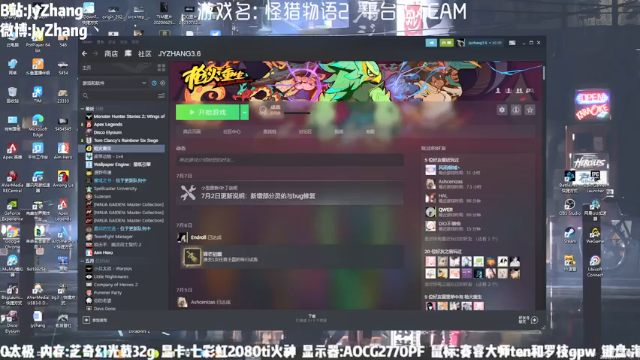Click add a game plus icon
The image size is (640, 360).
click(87, 320)
